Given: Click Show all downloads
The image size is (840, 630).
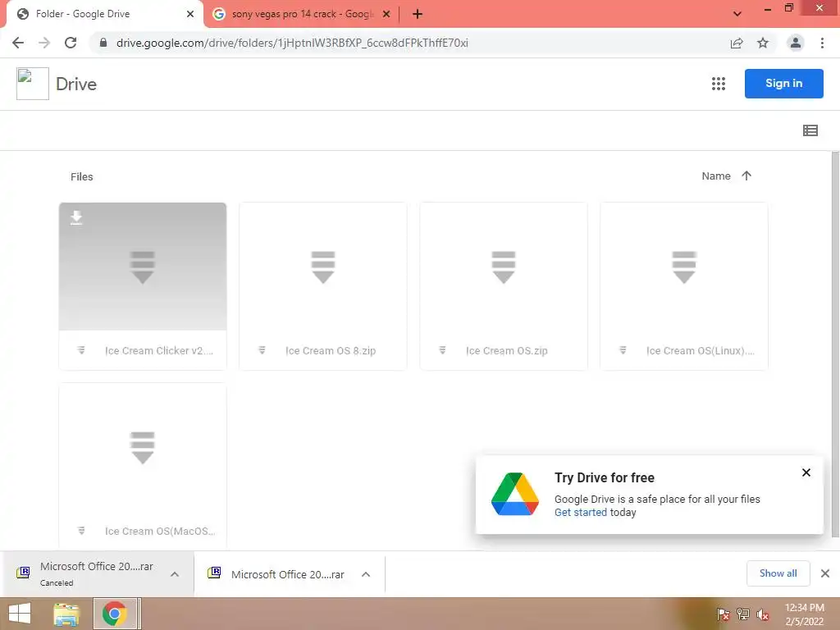Looking at the screenshot, I should 778,573.
